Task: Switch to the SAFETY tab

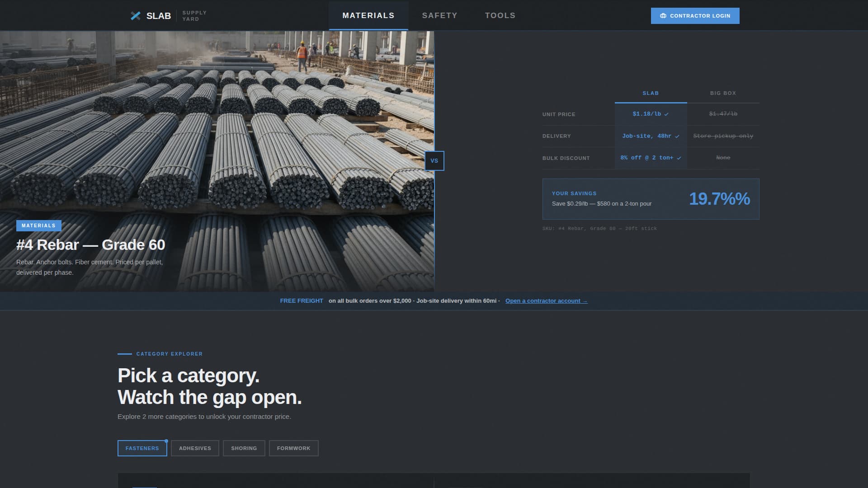Action: [439, 15]
